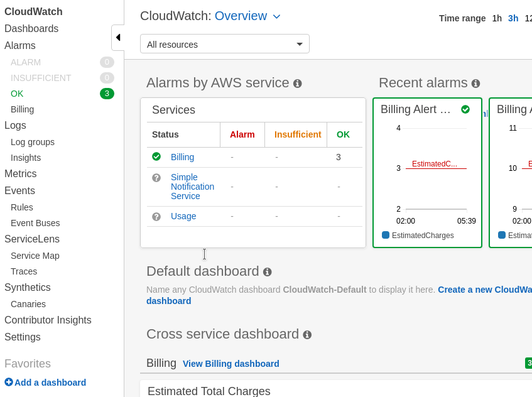Open Dashboards in the sidebar

tap(31, 28)
